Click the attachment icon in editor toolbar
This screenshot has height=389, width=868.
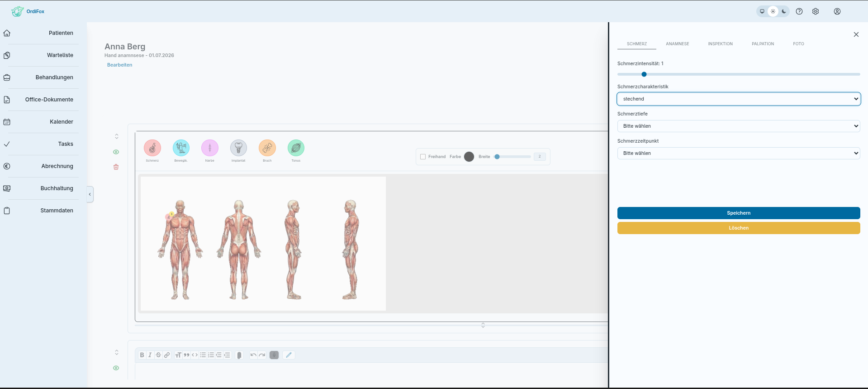239,355
